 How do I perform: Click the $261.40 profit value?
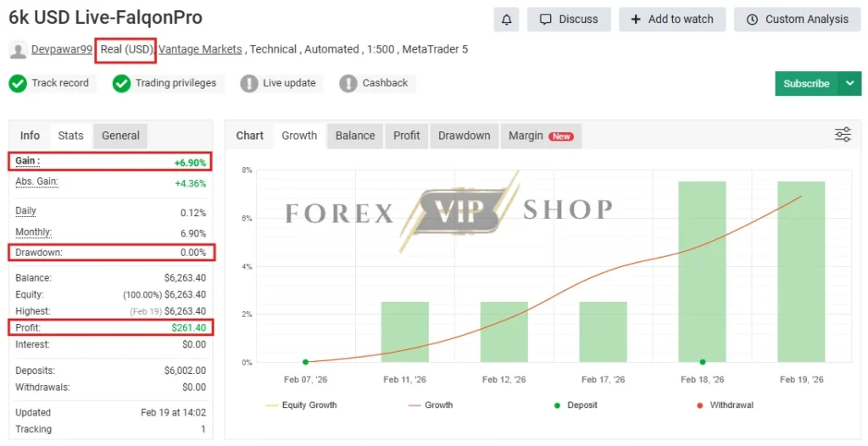(x=188, y=327)
